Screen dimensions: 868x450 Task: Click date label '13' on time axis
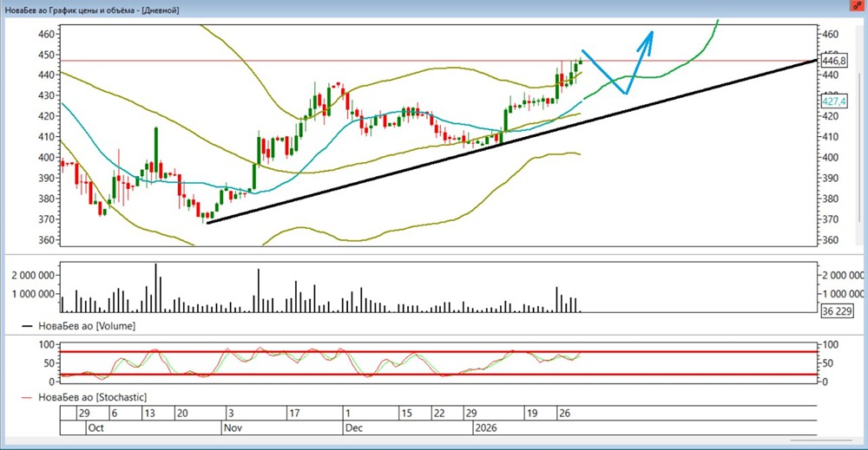click(x=150, y=413)
